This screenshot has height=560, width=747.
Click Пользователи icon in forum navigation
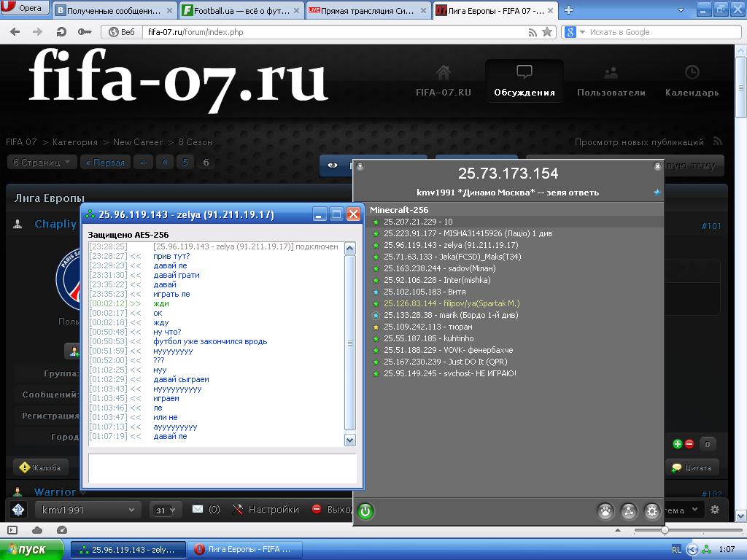click(611, 72)
